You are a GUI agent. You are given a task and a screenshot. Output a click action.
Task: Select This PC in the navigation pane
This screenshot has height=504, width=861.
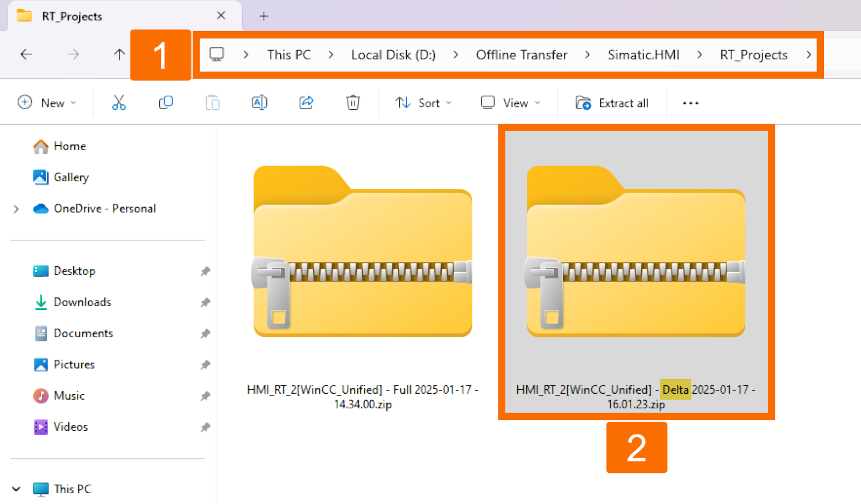click(62, 489)
